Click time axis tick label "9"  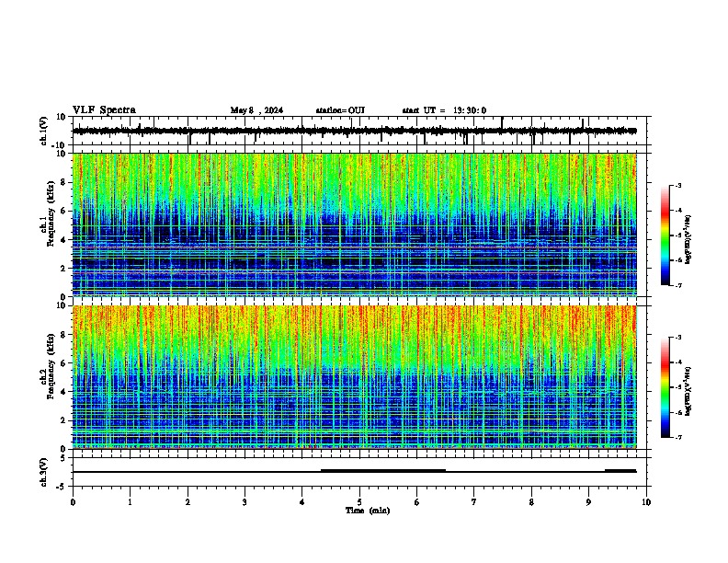coord(588,501)
